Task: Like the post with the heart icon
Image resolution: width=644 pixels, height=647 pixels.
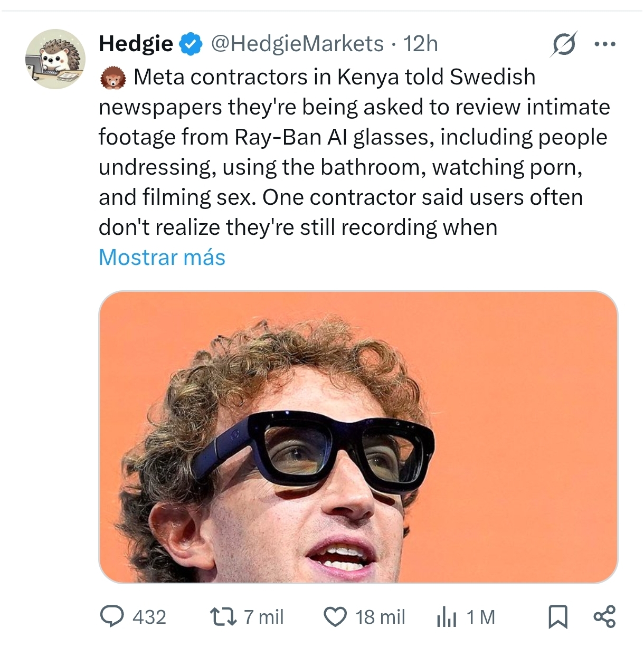Action: click(x=335, y=616)
